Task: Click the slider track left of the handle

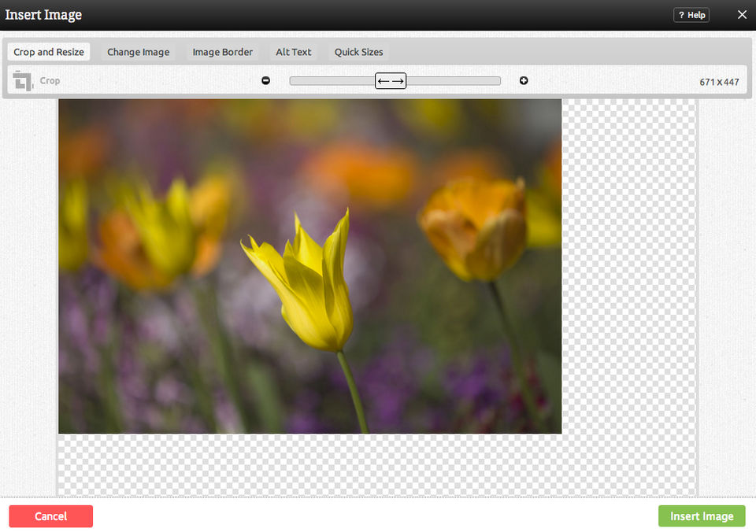Action: point(331,81)
